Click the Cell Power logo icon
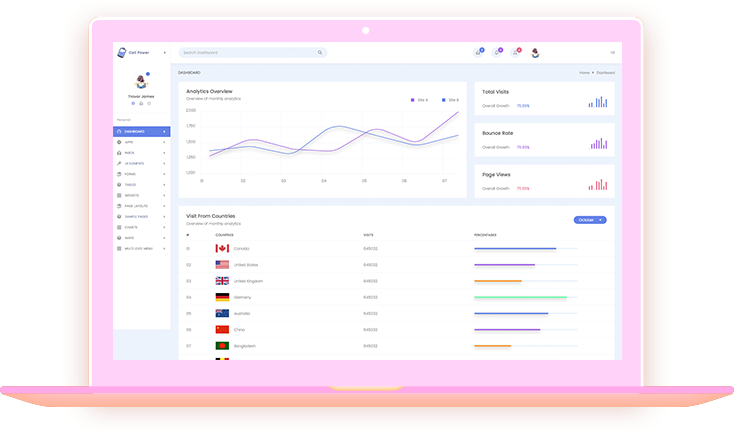The height and width of the screenshot is (432, 734). pos(121,52)
